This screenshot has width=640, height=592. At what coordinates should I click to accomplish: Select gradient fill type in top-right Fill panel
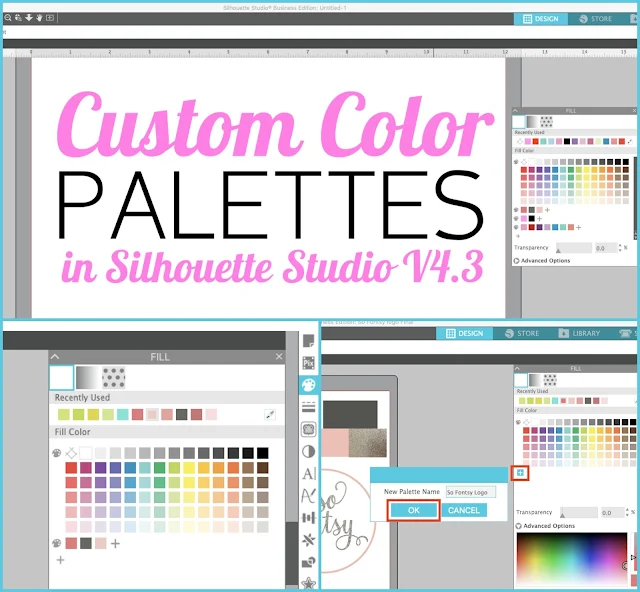click(x=532, y=122)
